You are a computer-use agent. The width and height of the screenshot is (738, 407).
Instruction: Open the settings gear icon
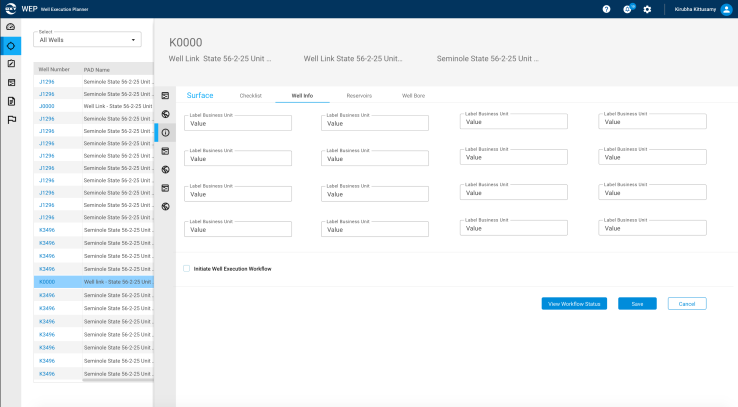[648, 9]
